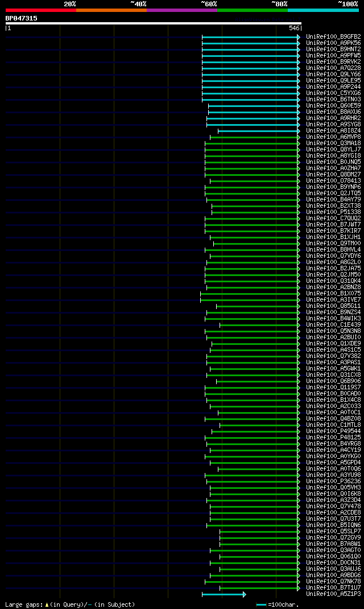Select the UniRef100_A4CY19 label
This screenshot has width=364, height=609.
[x=333, y=450]
